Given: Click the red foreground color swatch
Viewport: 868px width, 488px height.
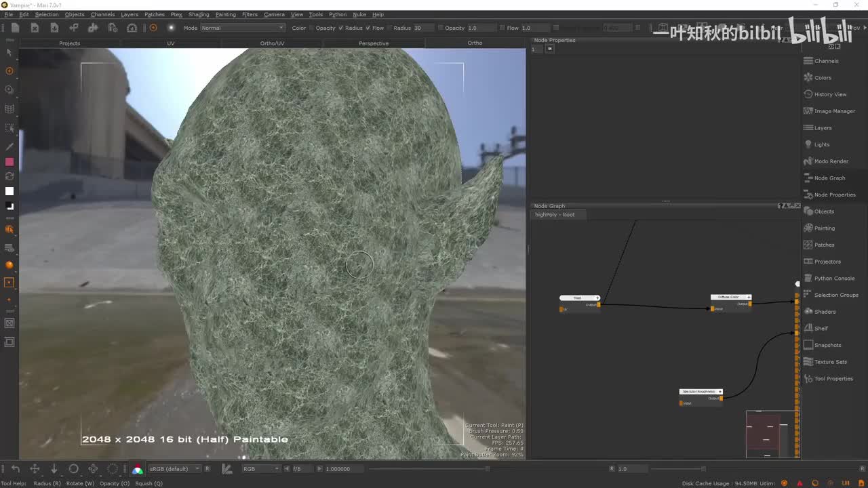Looking at the screenshot, I should tap(9, 162).
